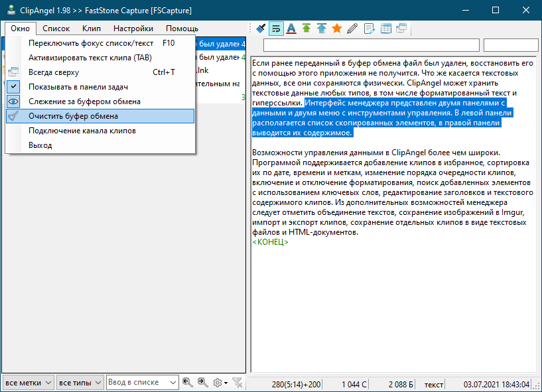
Task: Click the green upward arrow toolbar icon
Action: (x=306, y=29)
